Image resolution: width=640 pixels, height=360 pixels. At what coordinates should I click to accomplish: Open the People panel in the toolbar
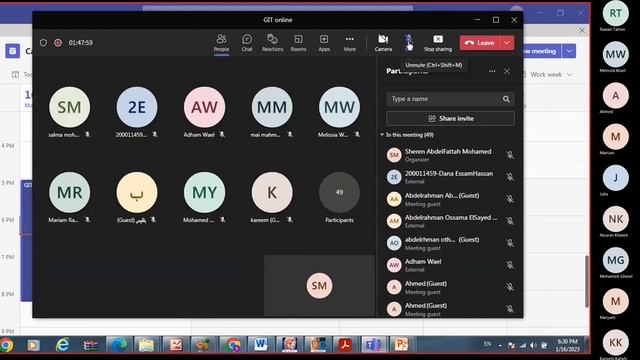coord(221,43)
